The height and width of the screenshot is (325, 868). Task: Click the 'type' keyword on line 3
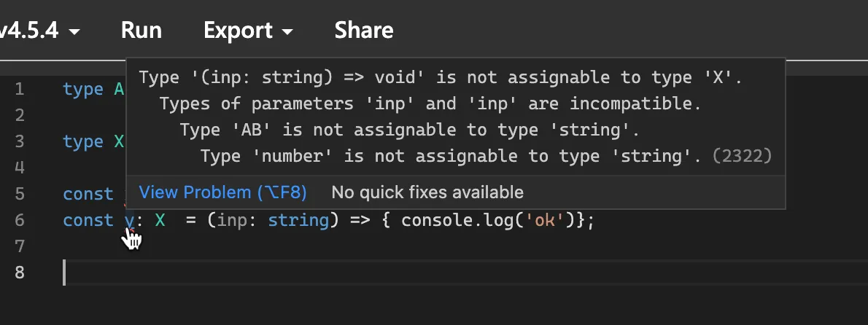pos(82,141)
